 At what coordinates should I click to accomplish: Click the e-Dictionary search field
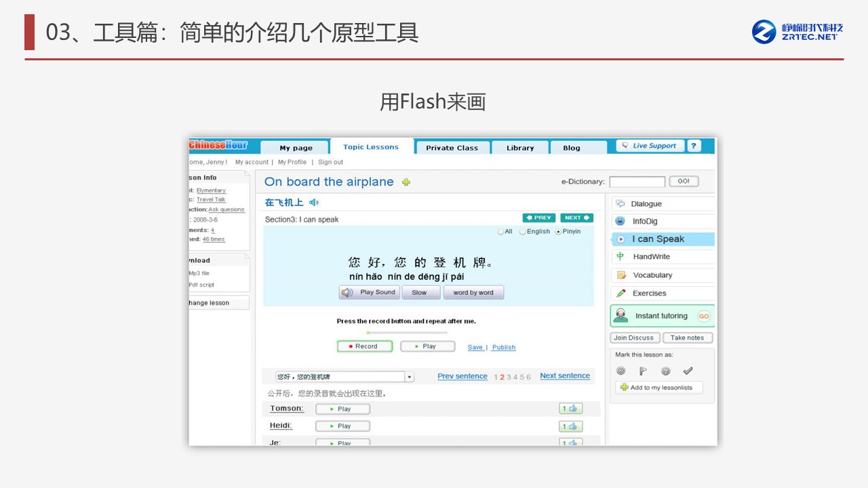click(x=637, y=182)
